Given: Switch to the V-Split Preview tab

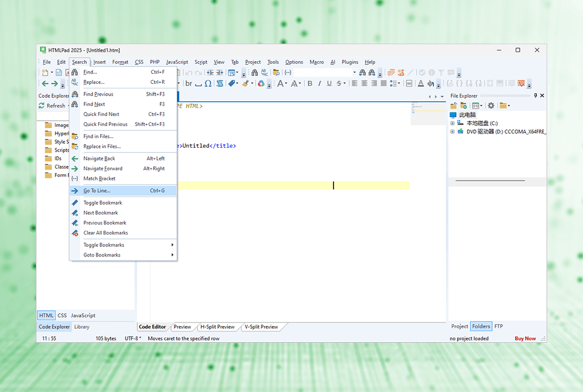Looking at the screenshot, I should [x=261, y=327].
